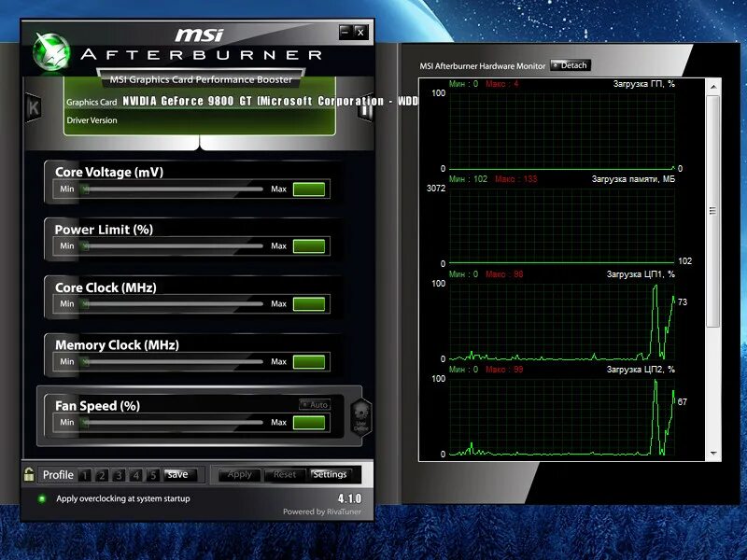Click the lock icon beside Profile
The image size is (747, 560).
click(29, 474)
